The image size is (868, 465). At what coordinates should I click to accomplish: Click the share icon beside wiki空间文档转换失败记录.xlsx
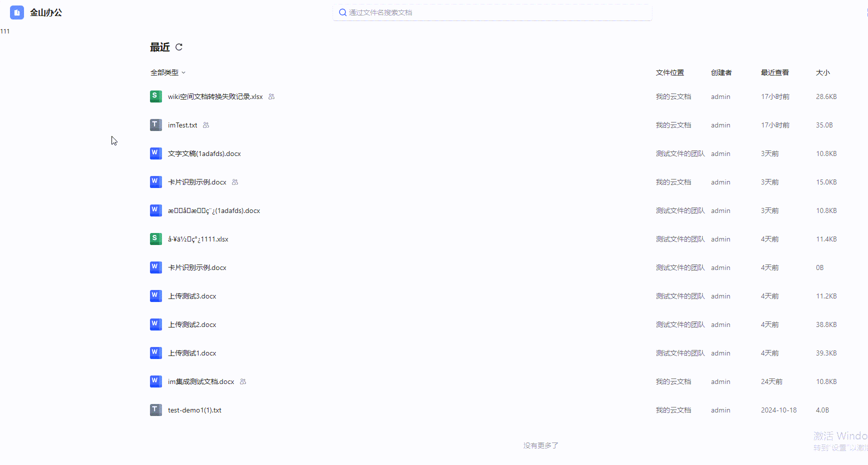point(271,96)
